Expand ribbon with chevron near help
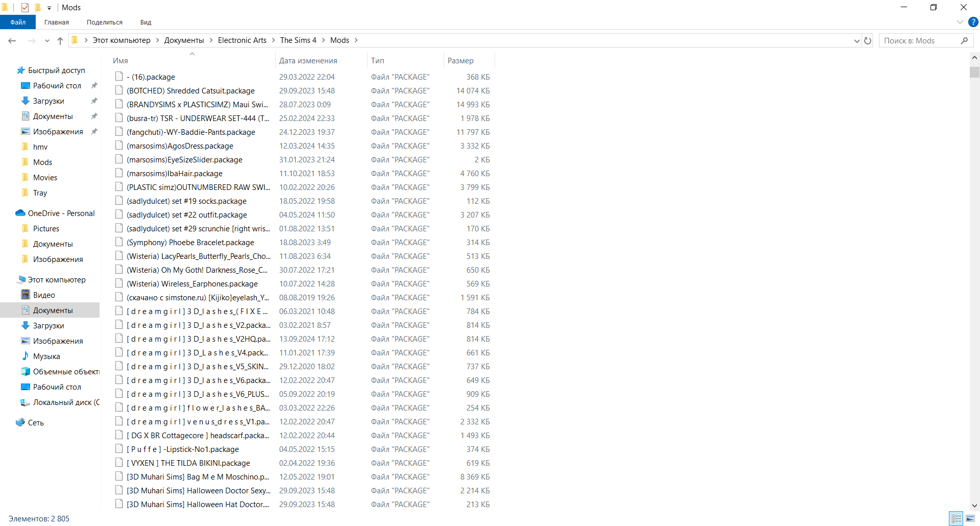980x526 pixels. pyautogui.click(x=960, y=22)
